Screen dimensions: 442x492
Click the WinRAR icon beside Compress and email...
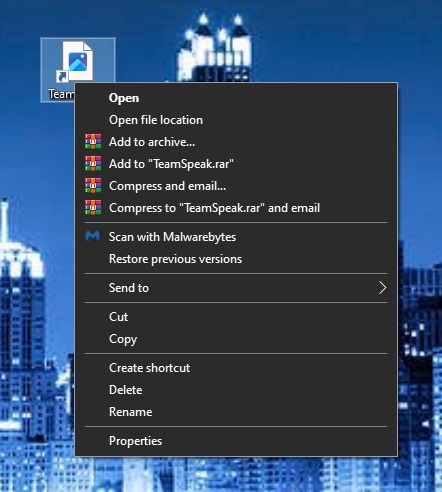(93, 186)
